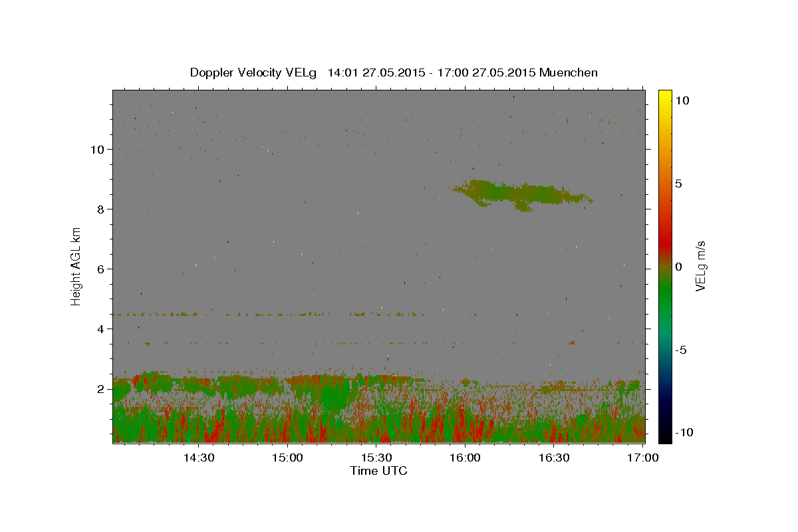Click the 16:30 time tick label

(x=554, y=458)
